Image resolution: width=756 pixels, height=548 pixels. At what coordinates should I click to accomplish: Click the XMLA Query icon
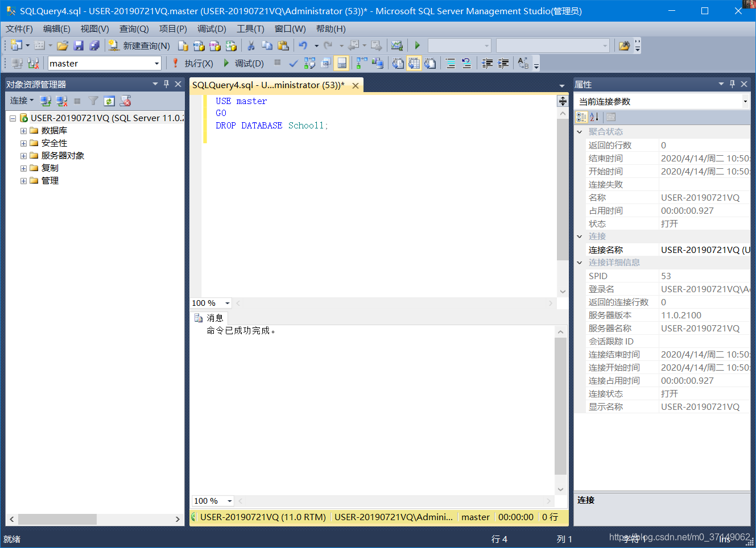[230, 45]
